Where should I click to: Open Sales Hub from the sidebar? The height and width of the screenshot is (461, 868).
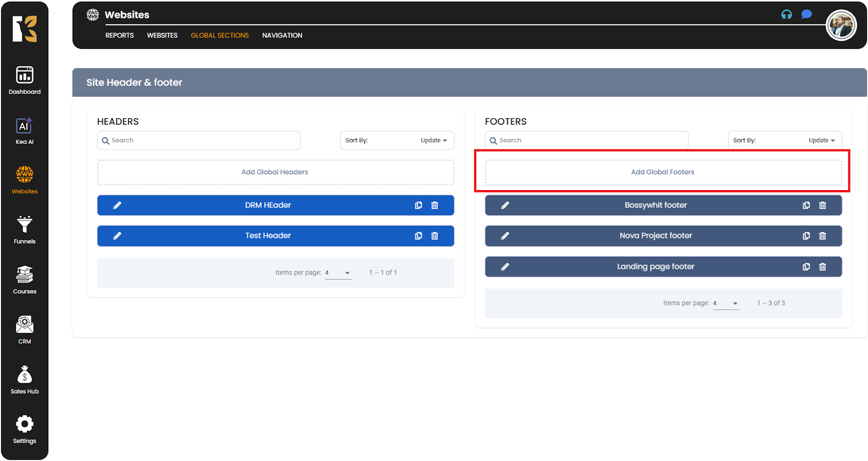tap(24, 380)
